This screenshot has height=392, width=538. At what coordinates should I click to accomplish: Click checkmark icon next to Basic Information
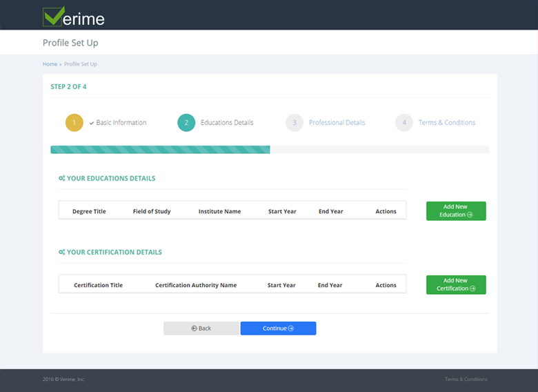(x=92, y=123)
